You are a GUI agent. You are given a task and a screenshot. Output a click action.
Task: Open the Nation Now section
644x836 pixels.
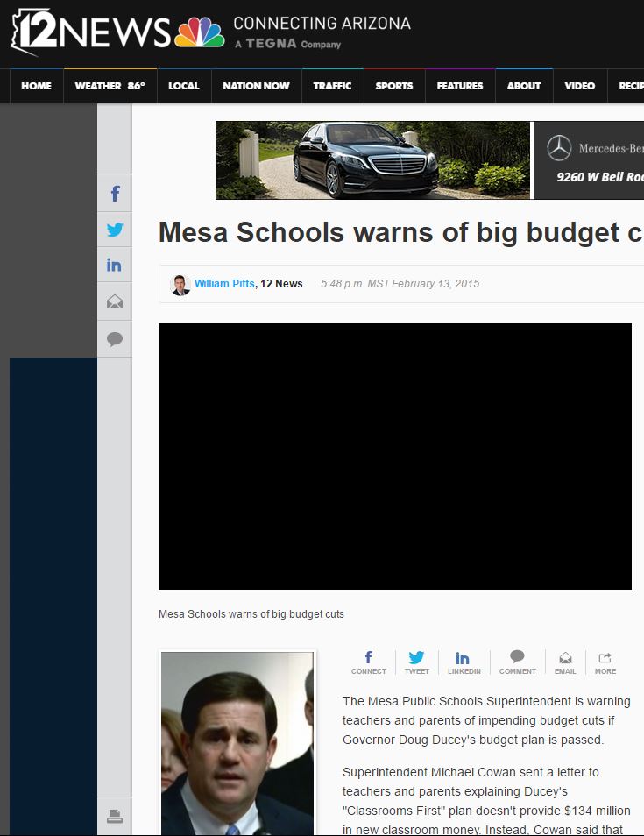(x=256, y=86)
